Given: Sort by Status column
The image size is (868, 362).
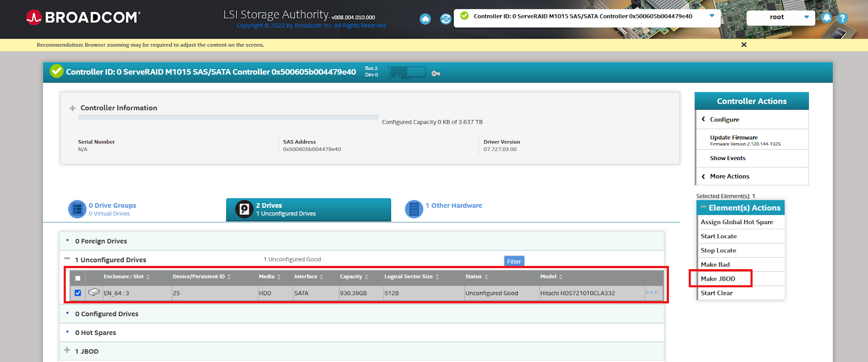Looking at the screenshot, I should tap(476, 277).
